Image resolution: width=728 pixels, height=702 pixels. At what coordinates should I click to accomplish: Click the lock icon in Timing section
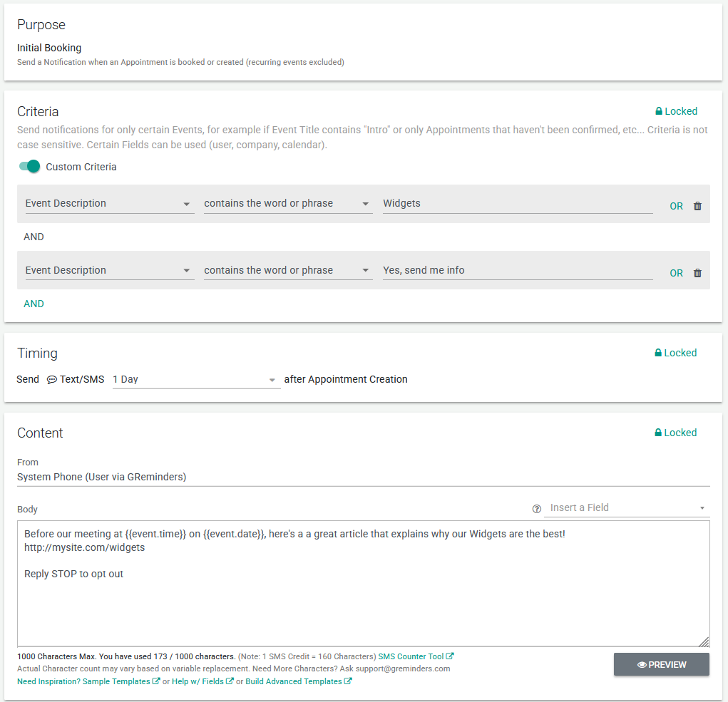(659, 353)
